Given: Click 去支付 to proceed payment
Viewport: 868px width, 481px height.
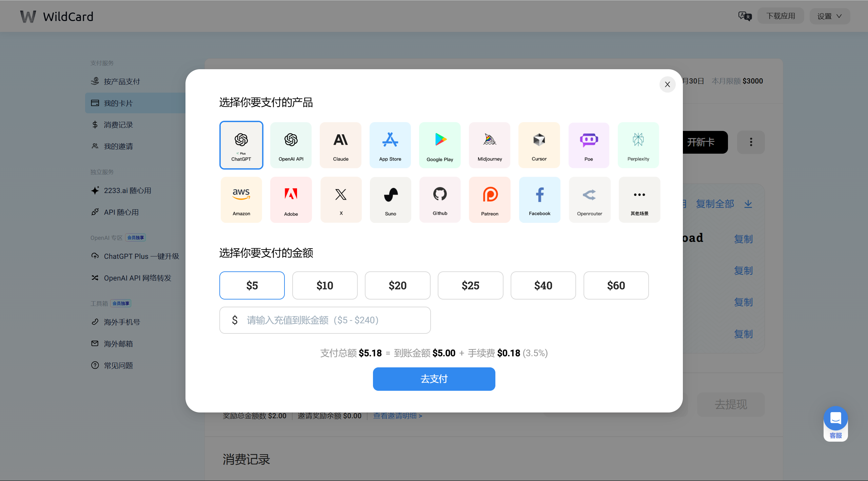Looking at the screenshot, I should tap(434, 379).
